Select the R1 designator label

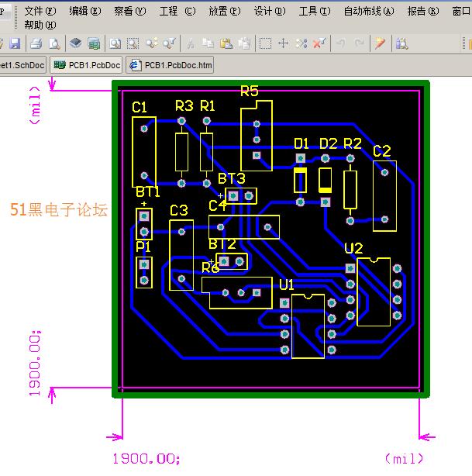(208, 106)
